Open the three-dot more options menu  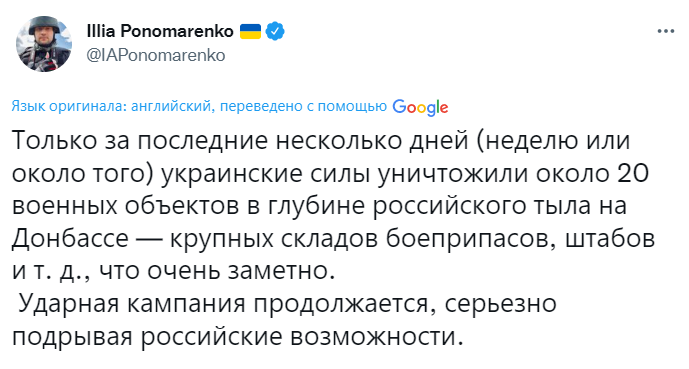coord(666,31)
